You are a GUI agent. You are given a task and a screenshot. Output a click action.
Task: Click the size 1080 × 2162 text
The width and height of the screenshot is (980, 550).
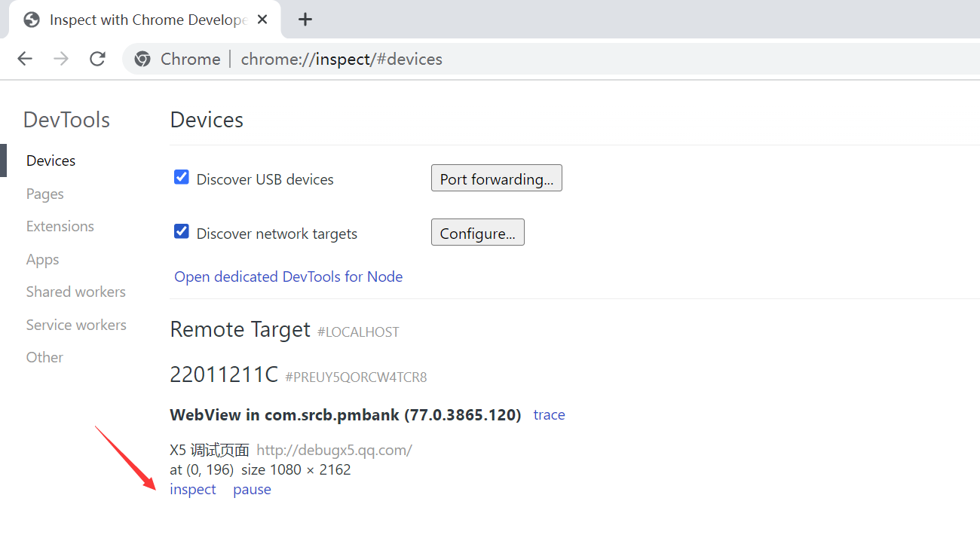(296, 470)
